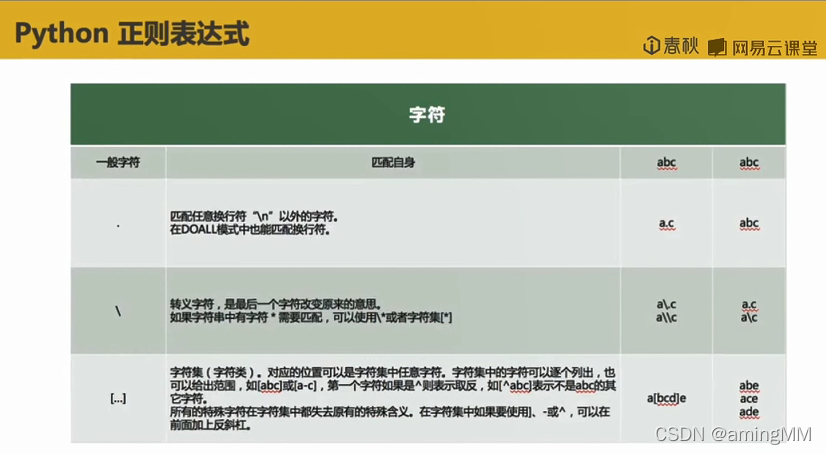826x454 pixels.
Task: Select the line '匹配任意换行符 "\n" 以外的字符'
Action: pyautogui.click(x=254, y=216)
